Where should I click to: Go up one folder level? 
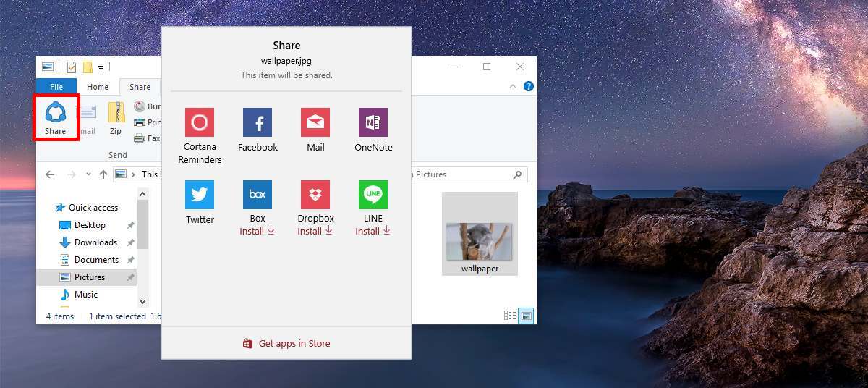tap(103, 174)
